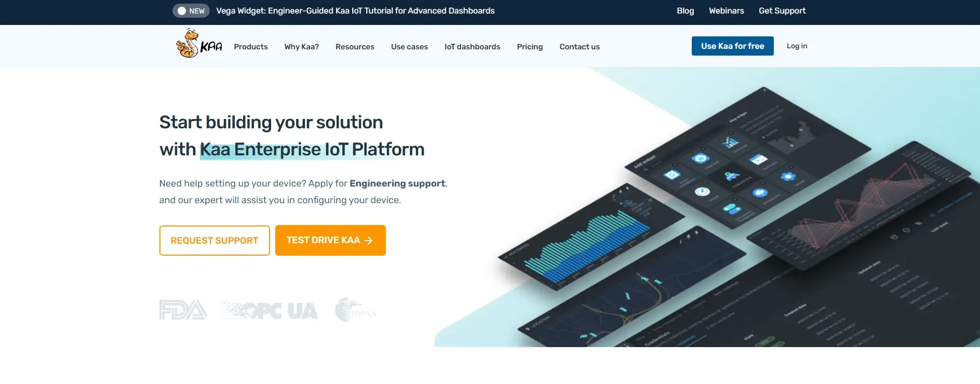Click the Engineering support bold text
980x384 pixels.
[397, 183]
